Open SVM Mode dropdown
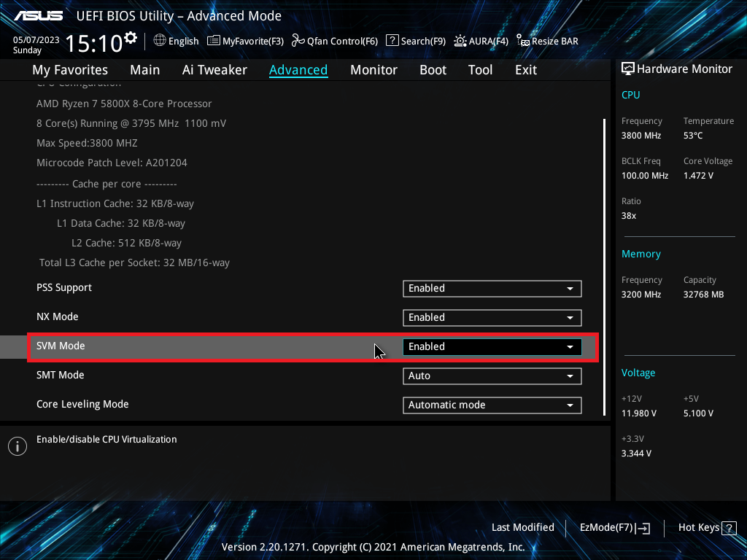Image resolution: width=747 pixels, height=560 pixels. coord(492,346)
